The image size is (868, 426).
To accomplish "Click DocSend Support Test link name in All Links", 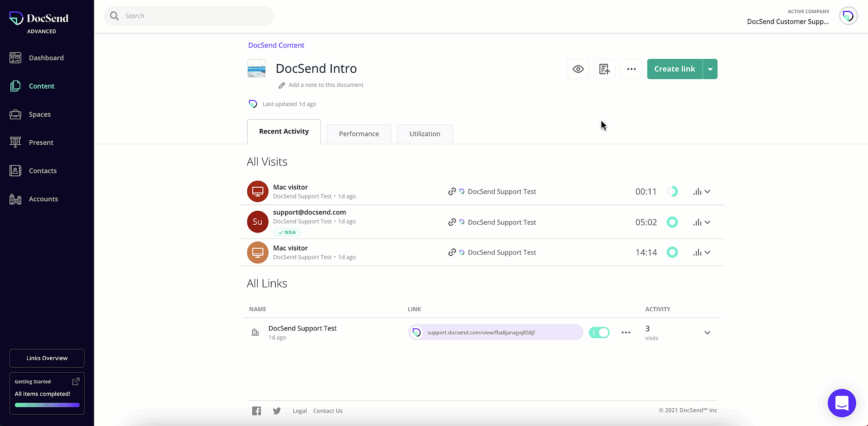I will pos(302,328).
